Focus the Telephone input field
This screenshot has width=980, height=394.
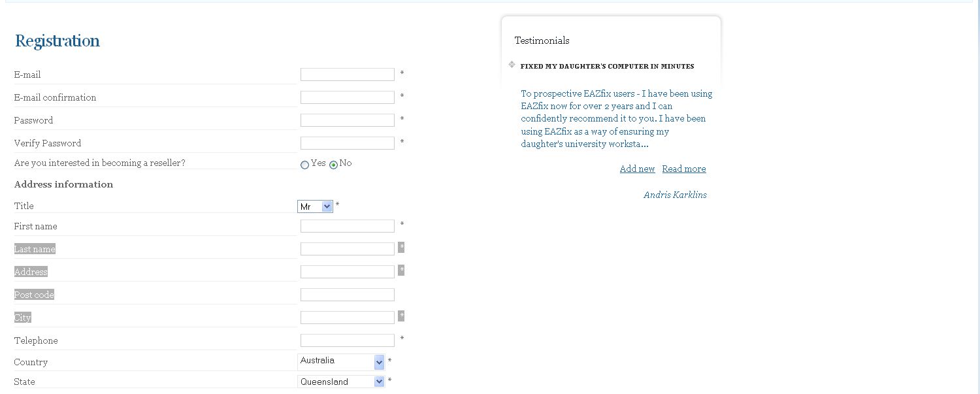point(347,340)
